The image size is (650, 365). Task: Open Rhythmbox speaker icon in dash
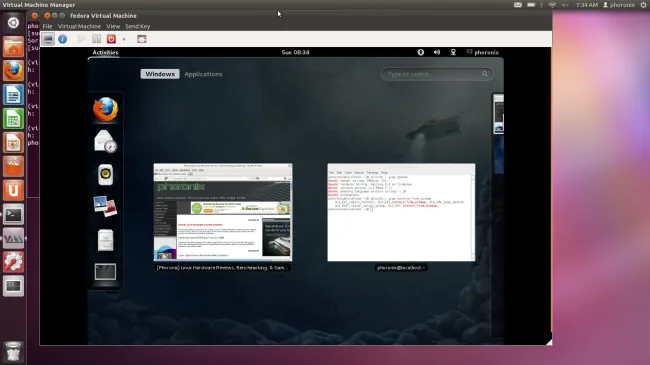[x=105, y=174]
